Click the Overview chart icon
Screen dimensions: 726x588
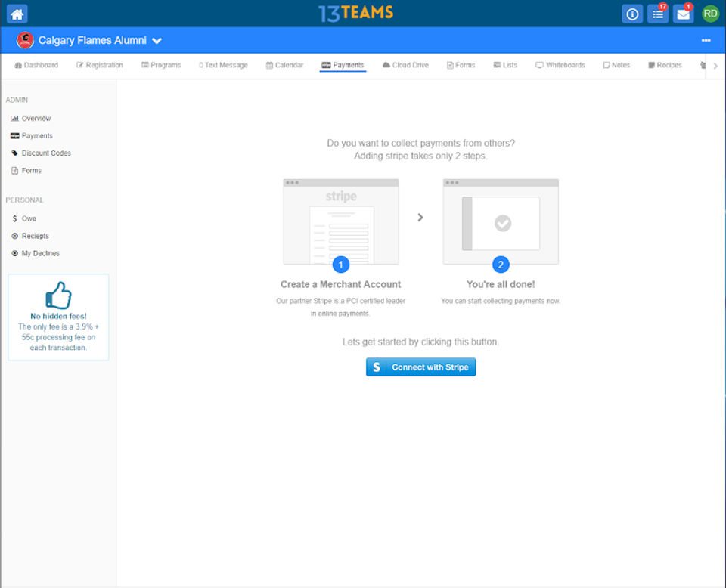[15, 119]
